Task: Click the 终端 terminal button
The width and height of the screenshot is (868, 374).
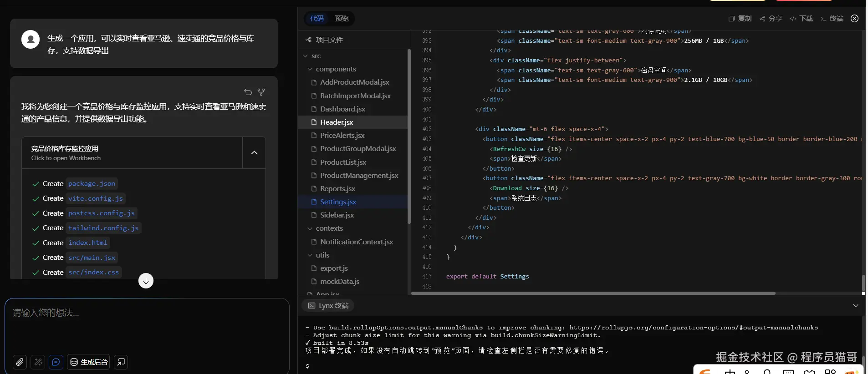Action: (832, 19)
